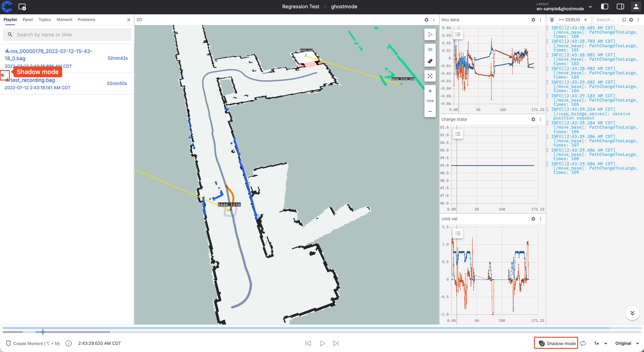644x352 pixels.
Task: Open cmd vel panel more options
Action: [540, 219]
